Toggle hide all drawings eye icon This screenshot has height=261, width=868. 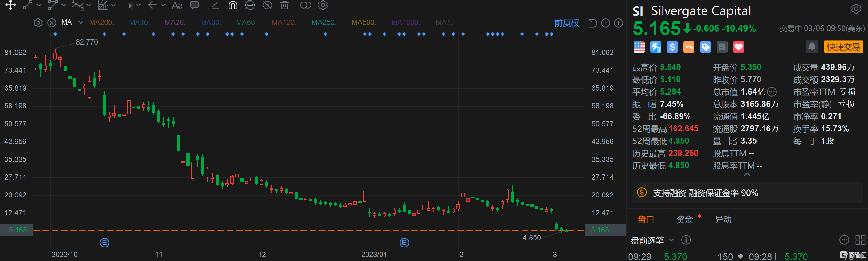(267, 5)
